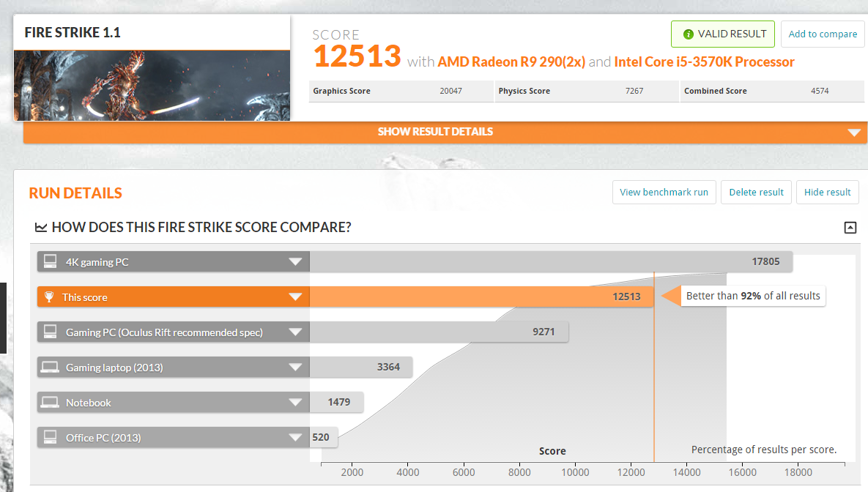The image size is (868, 492).
Task: Open the 4K gaming PC dropdown arrow
Action: click(295, 262)
